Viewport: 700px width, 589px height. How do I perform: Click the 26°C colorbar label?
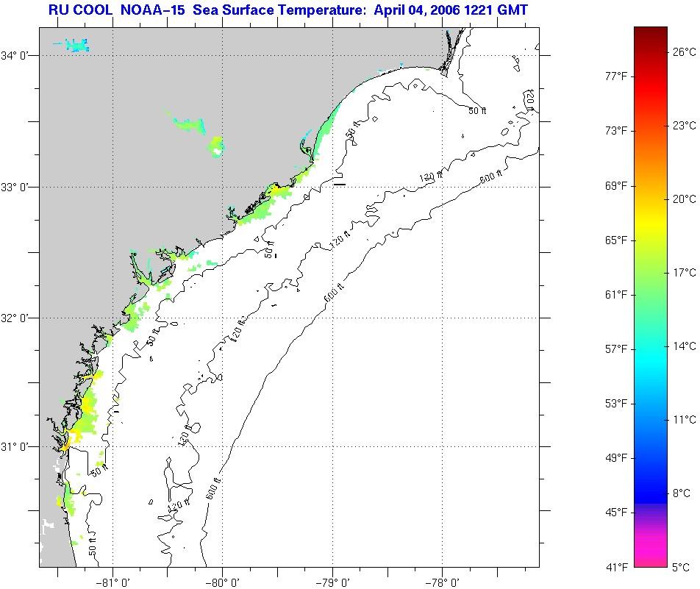pos(684,52)
